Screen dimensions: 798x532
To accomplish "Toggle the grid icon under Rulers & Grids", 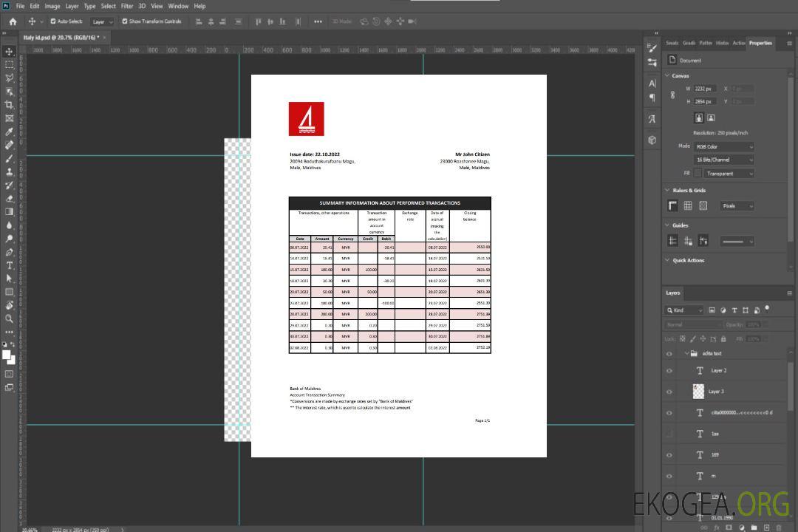I will 687,206.
